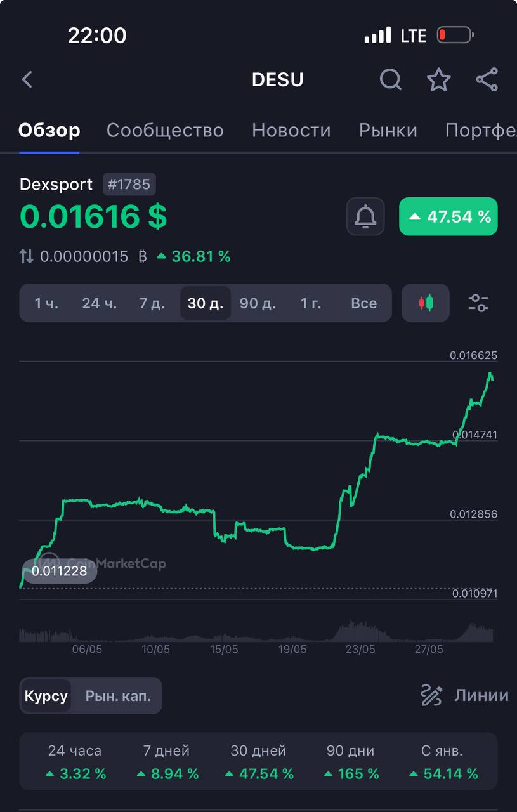Tap the 0.016625 axis label
Screen dimensions: 517x812
point(473,356)
